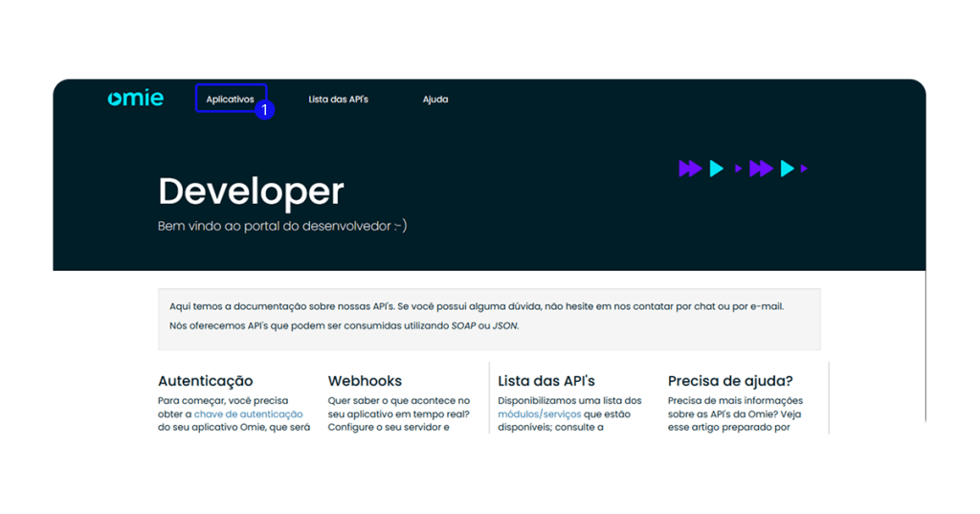Viewport: 980px width, 514px height.
Task: Click the blue numbered badge 1
Action: click(x=265, y=111)
